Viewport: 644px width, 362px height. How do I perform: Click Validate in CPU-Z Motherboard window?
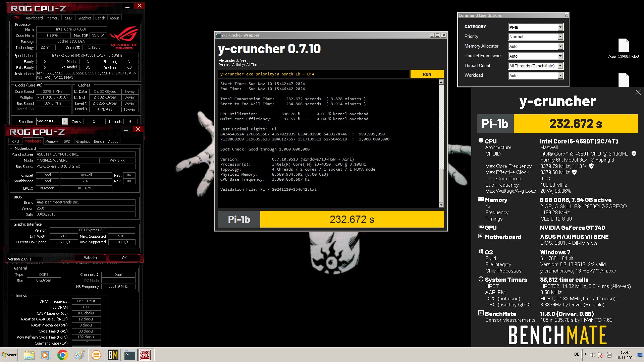tap(90, 258)
